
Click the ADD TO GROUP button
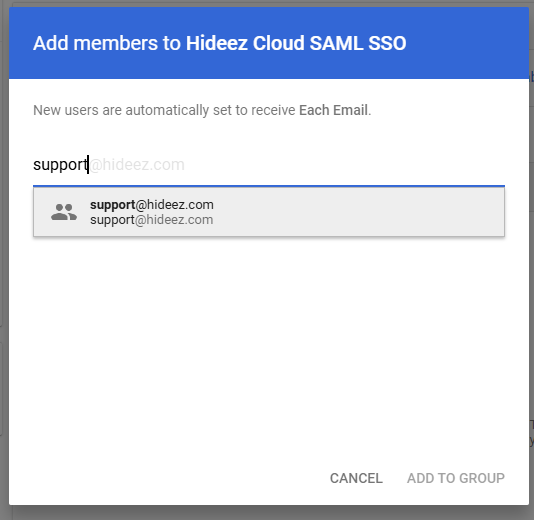coord(456,478)
